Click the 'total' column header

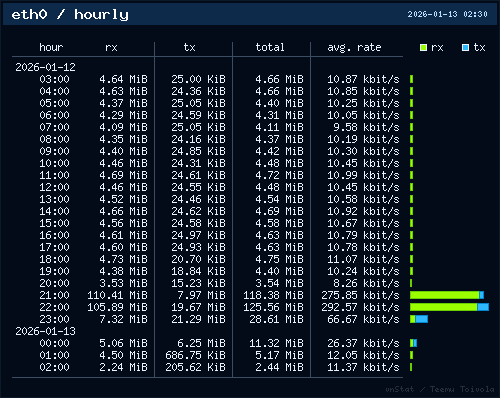tap(270, 47)
